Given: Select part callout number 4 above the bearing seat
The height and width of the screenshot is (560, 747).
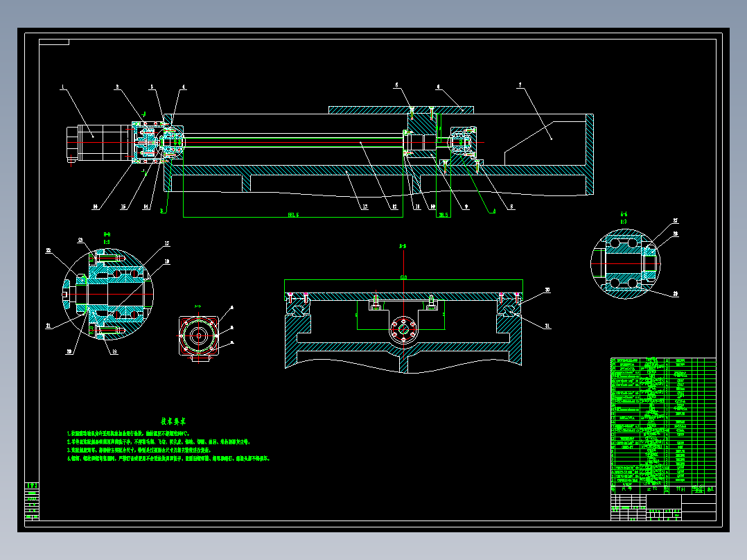Looking at the screenshot, I should (x=184, y=87).
